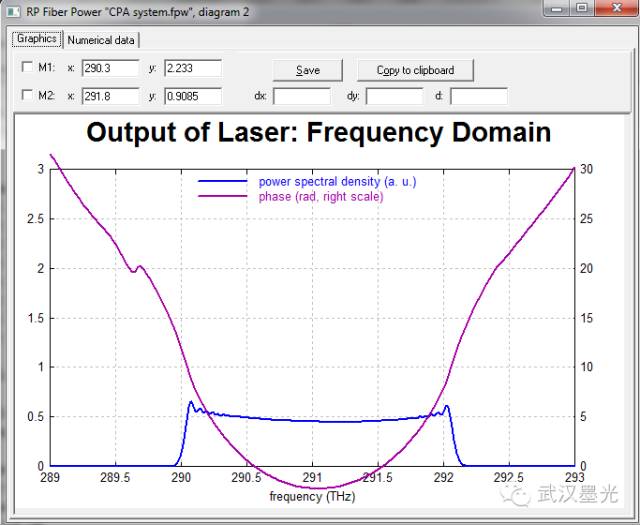Image resolution: width=640 pixels, height=525 pixels.
Task: Focus the M1 y field showing 2.233
Action: [193, 68]
